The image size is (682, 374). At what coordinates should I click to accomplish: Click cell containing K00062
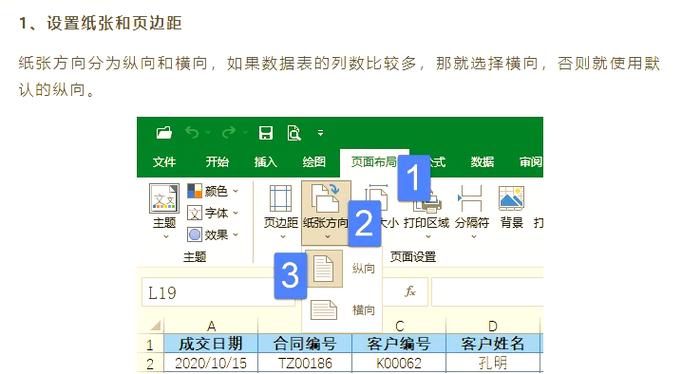(x=399, y=363)
